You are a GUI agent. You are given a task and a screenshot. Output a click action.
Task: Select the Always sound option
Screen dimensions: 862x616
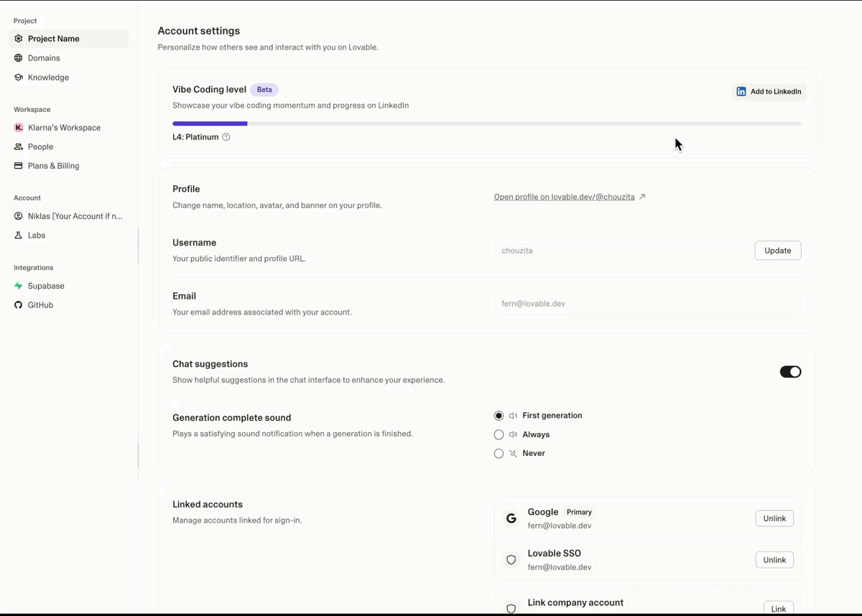(x=499, y=434)
